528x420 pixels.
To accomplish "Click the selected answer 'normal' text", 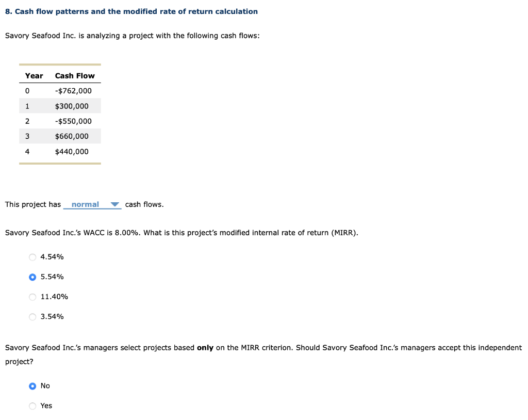I will click(84, 204).
